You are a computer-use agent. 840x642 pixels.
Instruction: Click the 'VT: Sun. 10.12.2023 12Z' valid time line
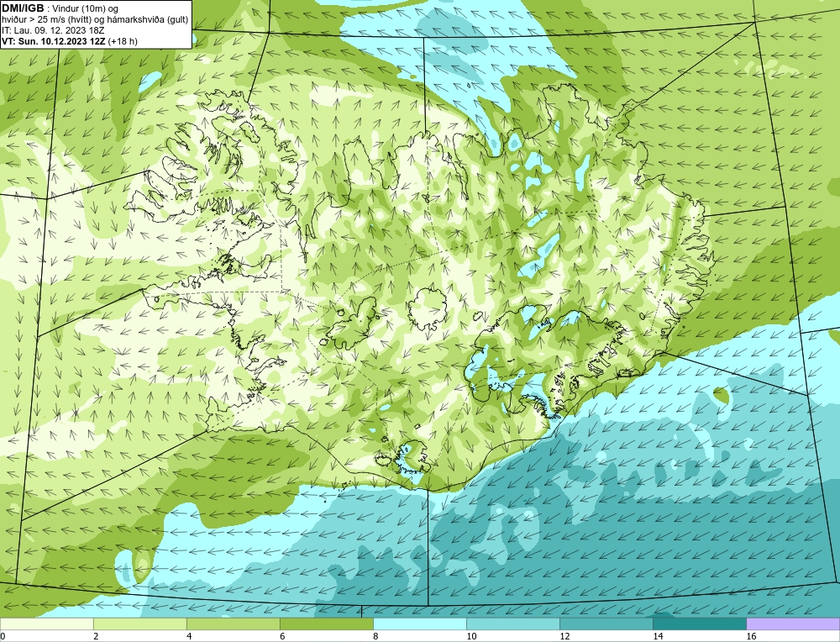70,41
